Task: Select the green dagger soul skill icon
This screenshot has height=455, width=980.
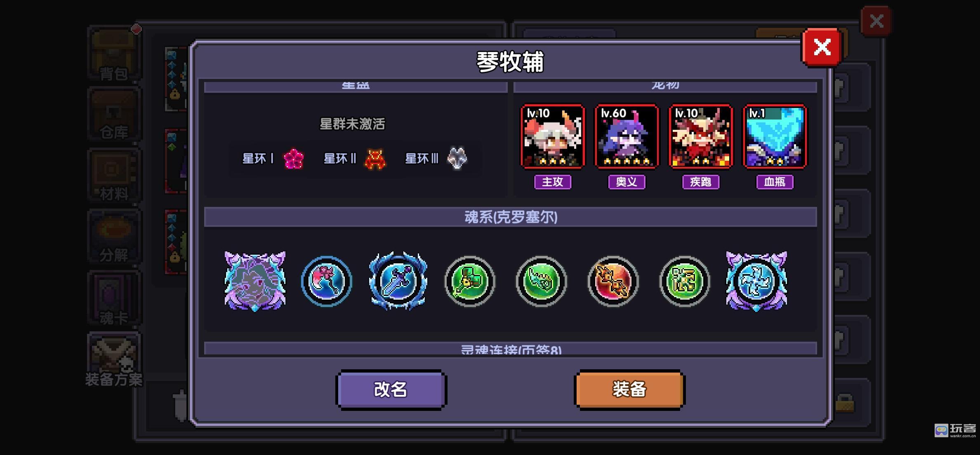Action: pos(542,281)
